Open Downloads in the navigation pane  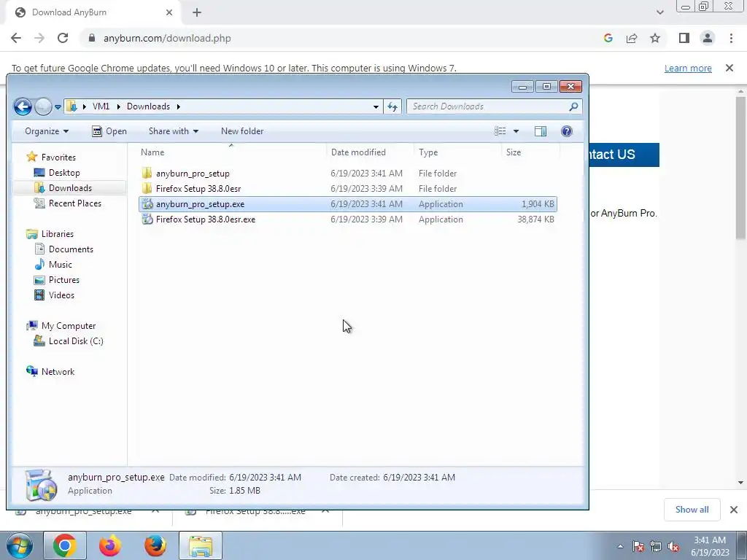[70, 188]
